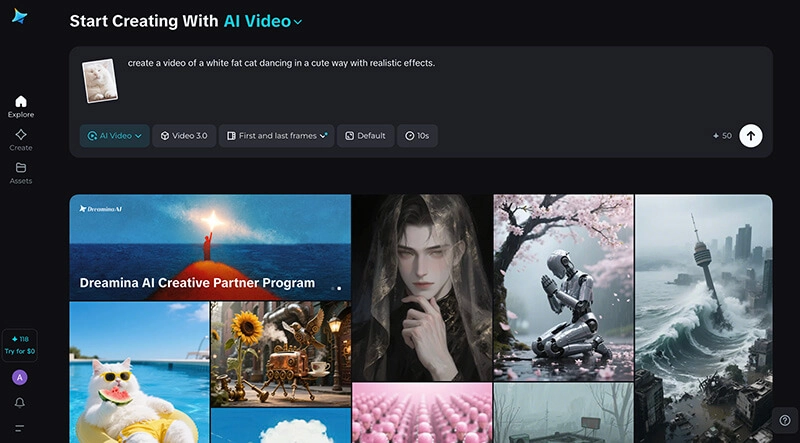Open the AI Video mode dropdown
This screenshot has width=800, height=443.
115,136
